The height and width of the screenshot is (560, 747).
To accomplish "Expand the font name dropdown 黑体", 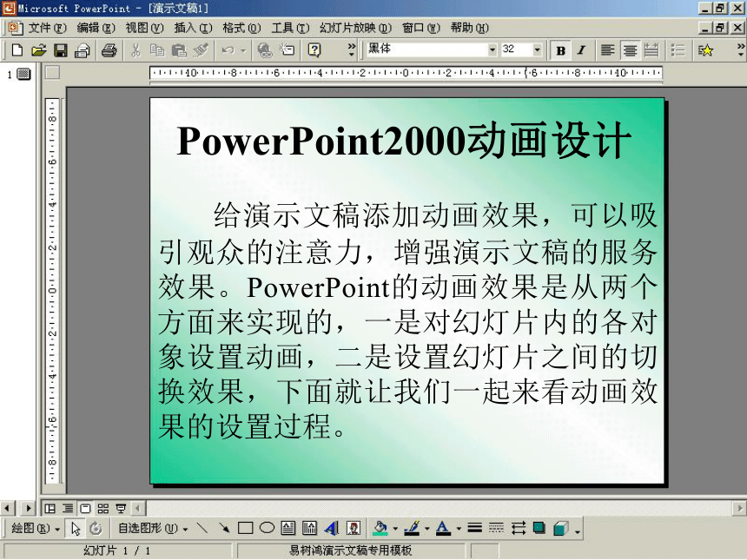I will (492, 49).
